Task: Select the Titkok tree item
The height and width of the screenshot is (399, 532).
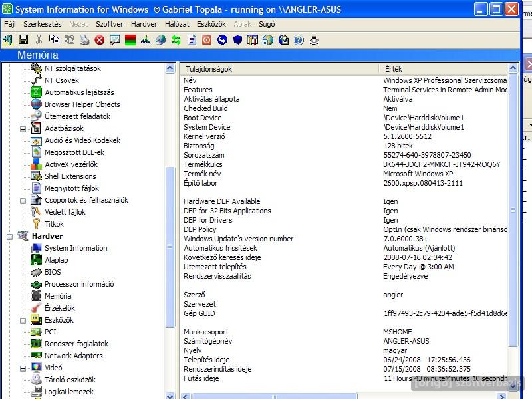Action: click(54, 224)
